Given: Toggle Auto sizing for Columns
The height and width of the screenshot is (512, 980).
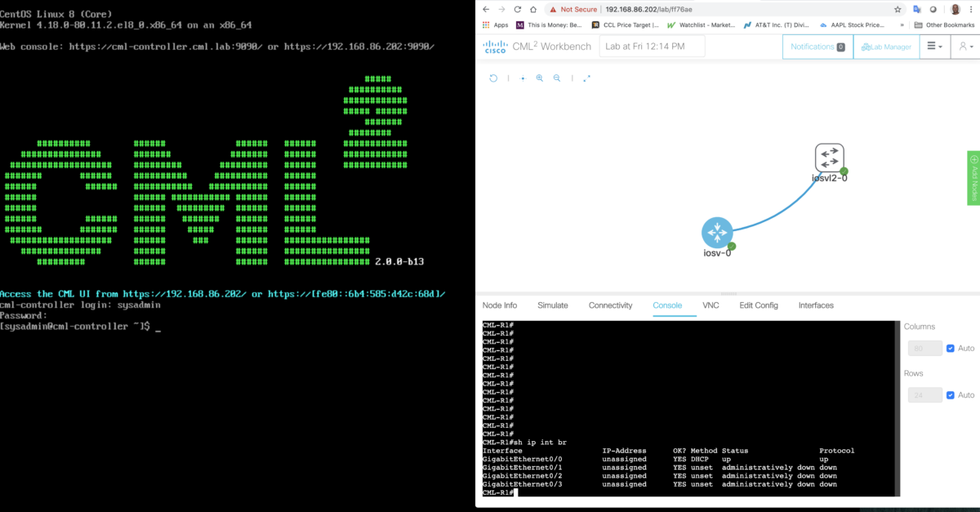Looking at the screenshot, I should pos(951,348).
